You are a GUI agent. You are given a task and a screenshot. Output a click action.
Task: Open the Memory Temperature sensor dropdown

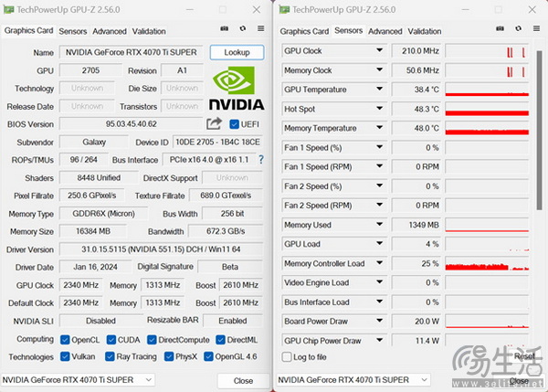tap(379, 128)
